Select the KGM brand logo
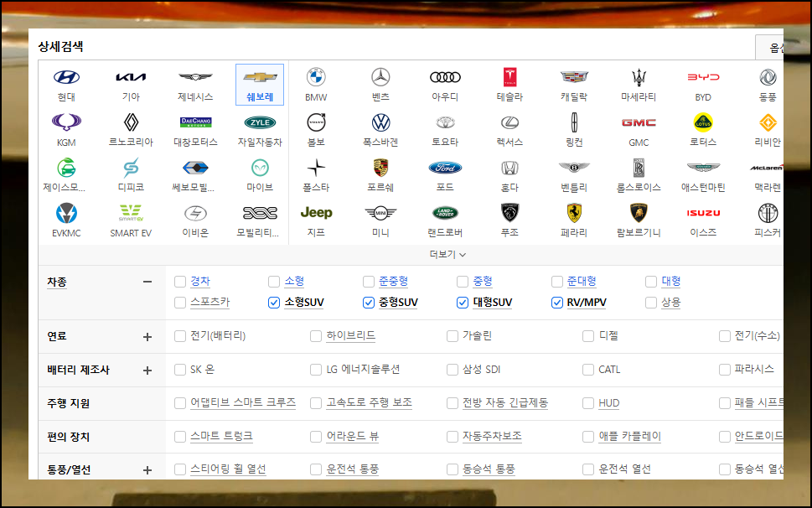 coord(66,122)
